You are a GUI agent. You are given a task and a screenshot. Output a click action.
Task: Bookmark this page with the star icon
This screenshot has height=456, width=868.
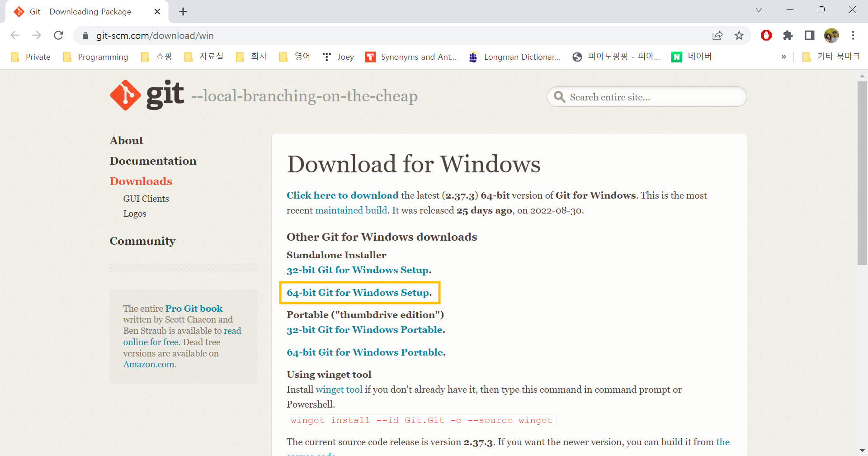(739, 35)
